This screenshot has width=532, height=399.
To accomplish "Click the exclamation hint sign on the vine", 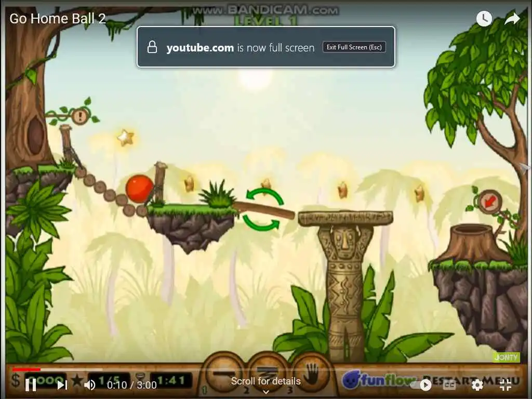I will coord(80,117).
